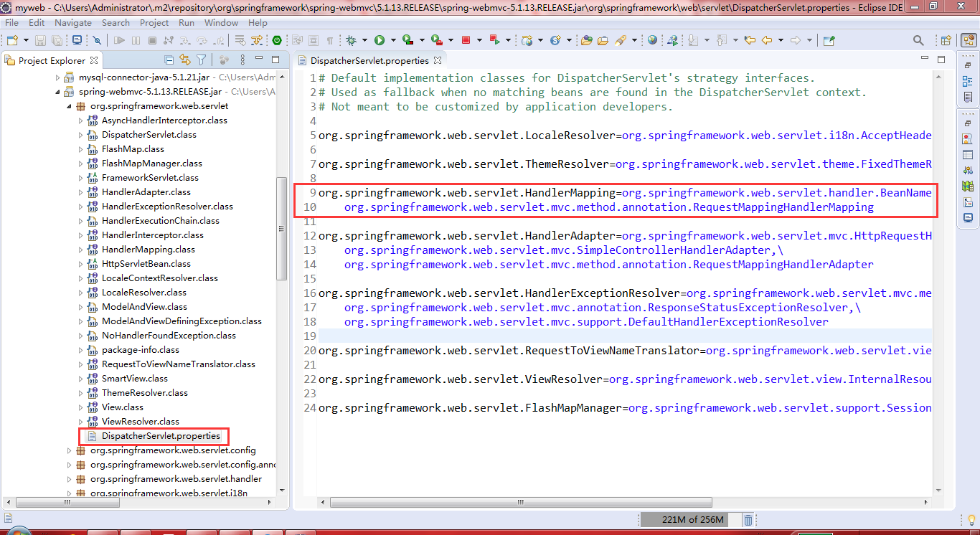Click the Run with Coverage icon
The width and height of the screenshot is (980, 535).
pyautogui.click(x=407, y=40)
